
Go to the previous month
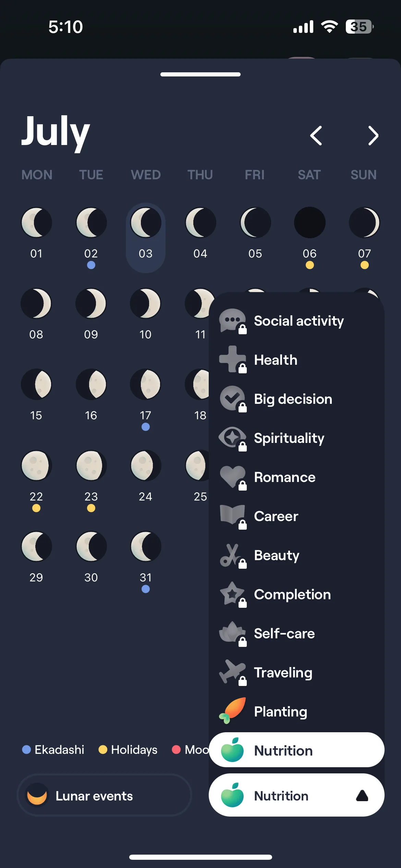316,136
